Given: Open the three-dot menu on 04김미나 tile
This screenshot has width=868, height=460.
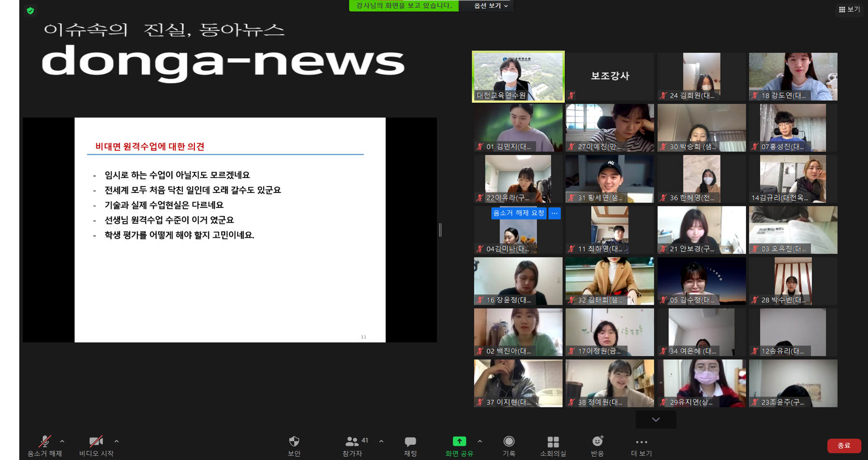Looking at the screenshot, I should (555, 213).
